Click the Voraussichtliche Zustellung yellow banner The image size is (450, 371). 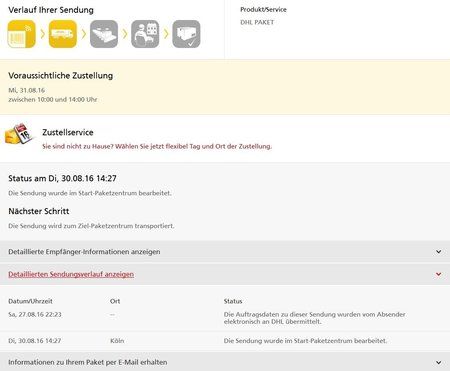225,87
